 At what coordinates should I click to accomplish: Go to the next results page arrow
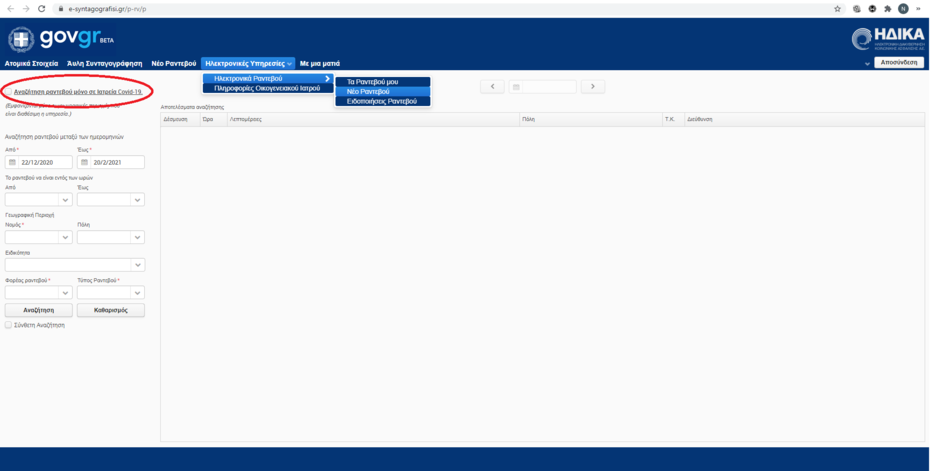(x=593, y=87)
